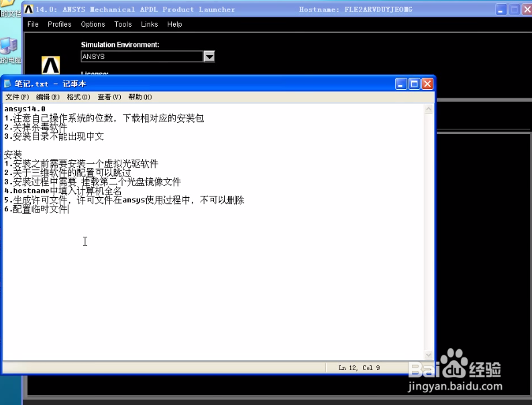Click the ANSYS simulation environment combo box field

click(x=142, y=56)
